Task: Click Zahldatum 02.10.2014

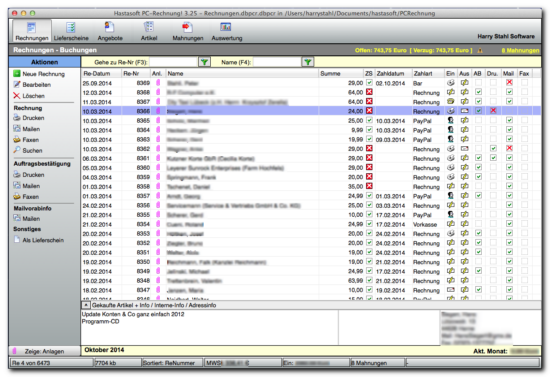Action: pos(390,83)
